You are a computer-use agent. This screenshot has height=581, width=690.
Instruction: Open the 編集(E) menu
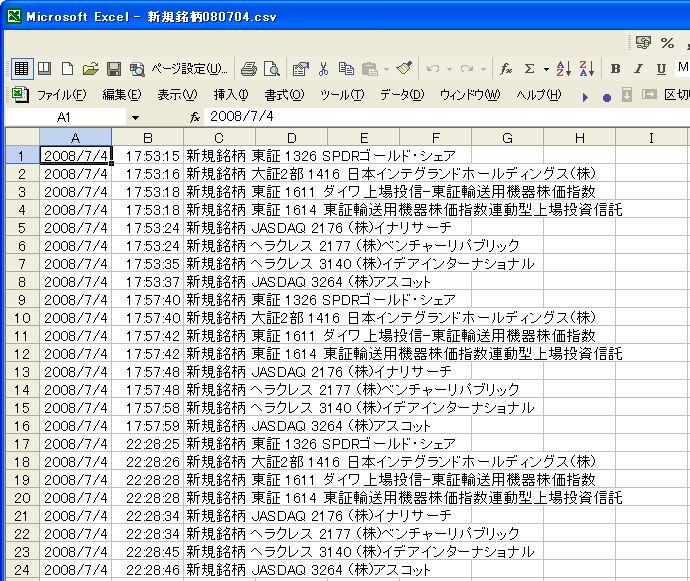coord(122,95)
